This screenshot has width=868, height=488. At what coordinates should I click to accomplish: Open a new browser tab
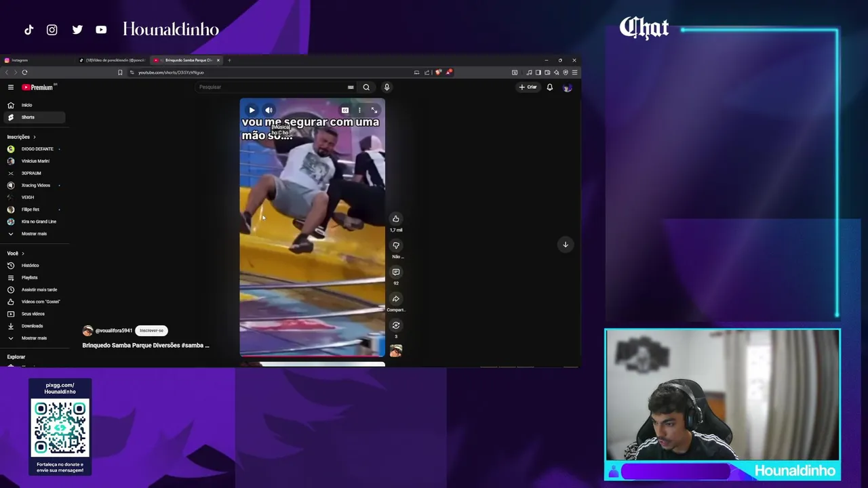(x=229, y=60)
